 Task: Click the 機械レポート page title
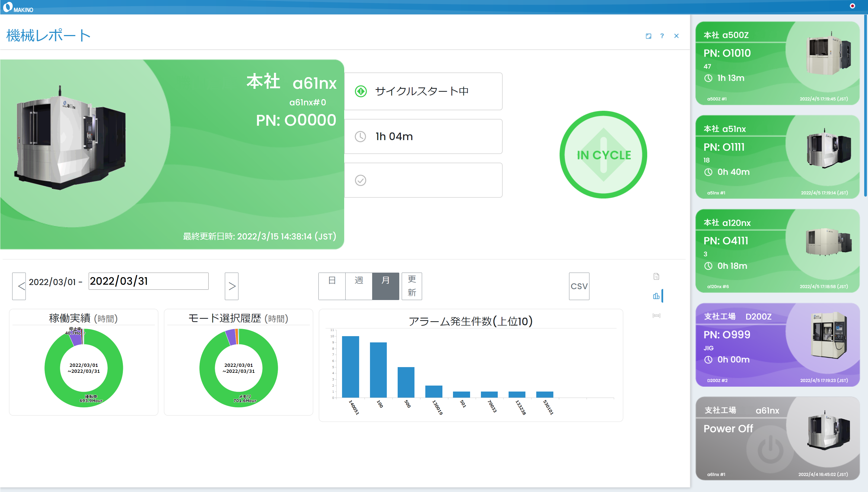(x=49, y=36)
